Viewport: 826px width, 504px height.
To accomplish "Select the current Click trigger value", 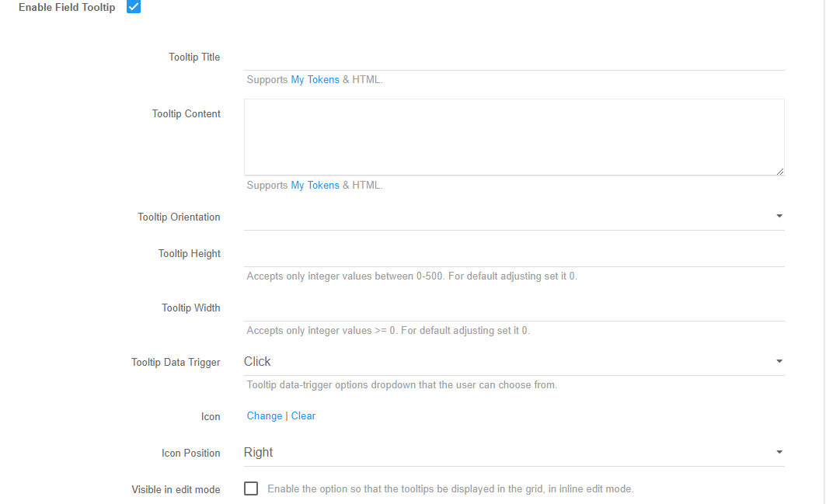I will point(257,361).
